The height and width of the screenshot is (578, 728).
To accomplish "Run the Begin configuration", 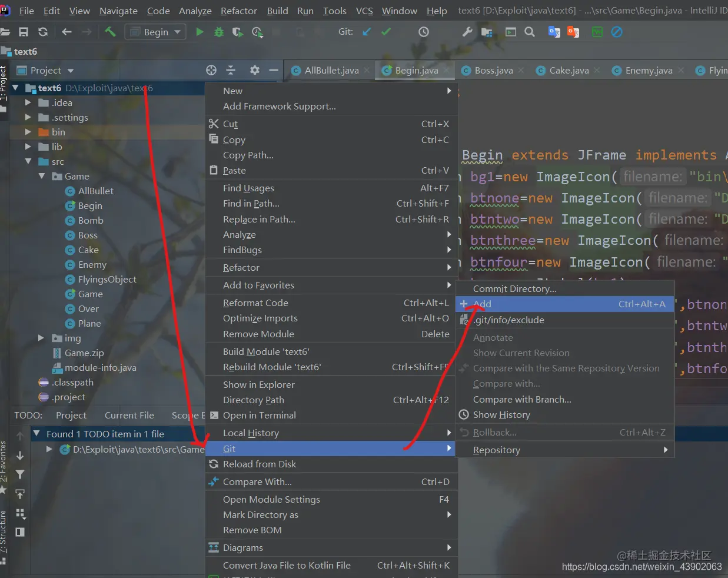I will click(x=200, y=32).
